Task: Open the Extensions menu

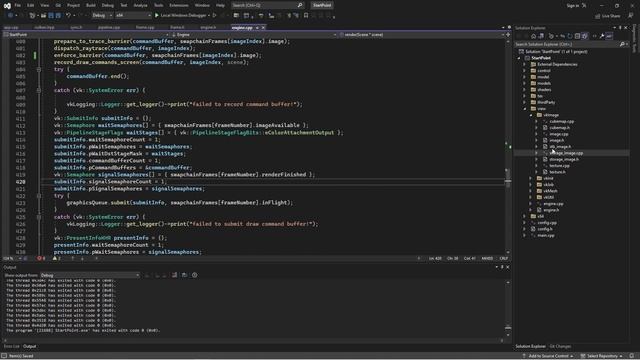Action: (x=179, y=5)
